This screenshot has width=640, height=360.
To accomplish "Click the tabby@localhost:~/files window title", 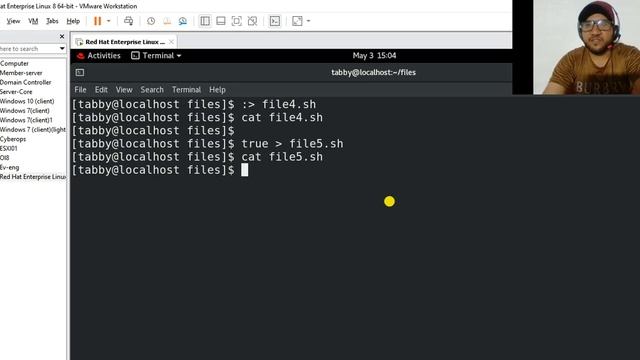I will (373, 72).
